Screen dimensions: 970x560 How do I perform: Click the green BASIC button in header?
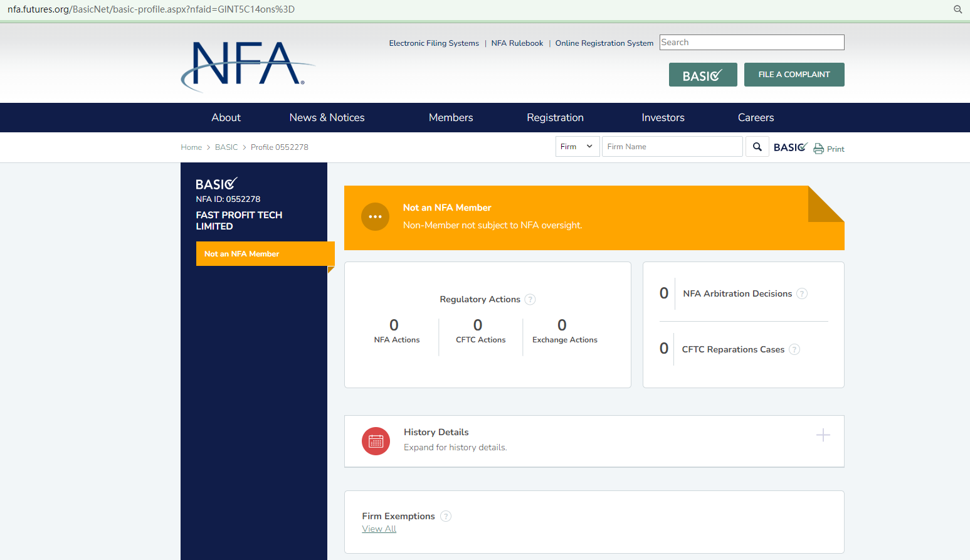click(702, 75)
